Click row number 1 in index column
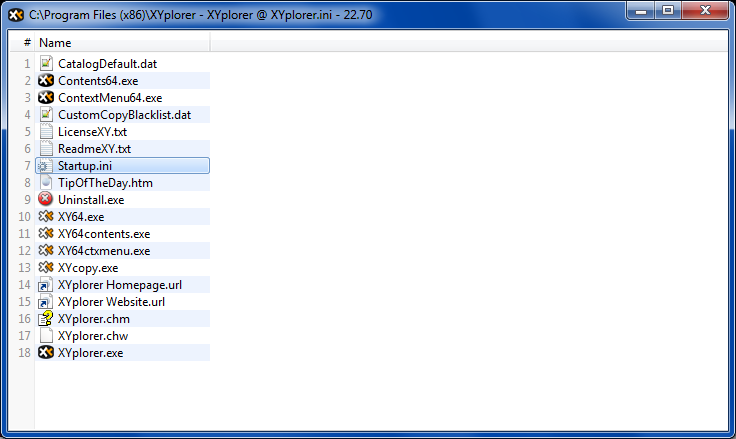 pos(27,64)
